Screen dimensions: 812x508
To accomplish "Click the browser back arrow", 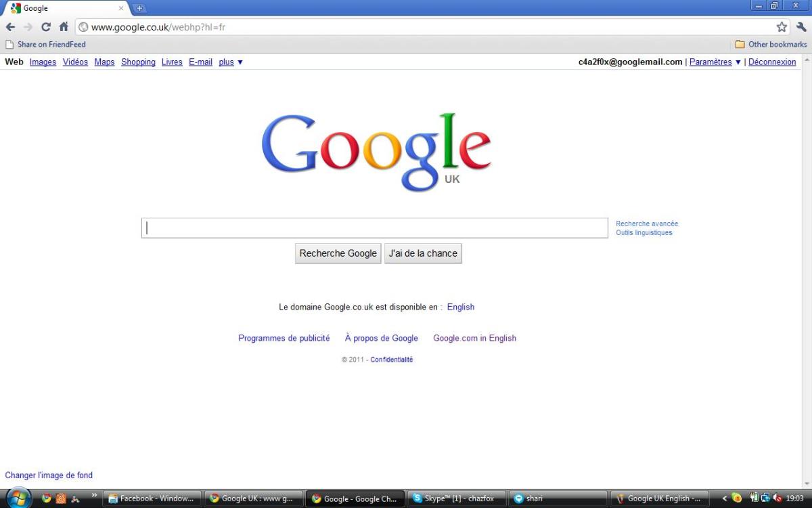I will [x=10, y=27].
